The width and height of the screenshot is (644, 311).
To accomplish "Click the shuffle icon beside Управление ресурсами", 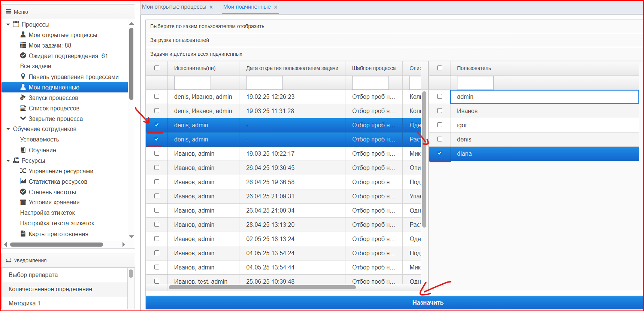I will pyautogui.click(x=23, y=171).
